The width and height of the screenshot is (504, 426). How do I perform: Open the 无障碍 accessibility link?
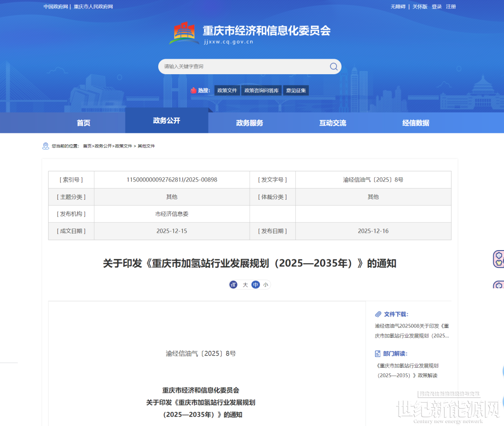pos(398,7)
